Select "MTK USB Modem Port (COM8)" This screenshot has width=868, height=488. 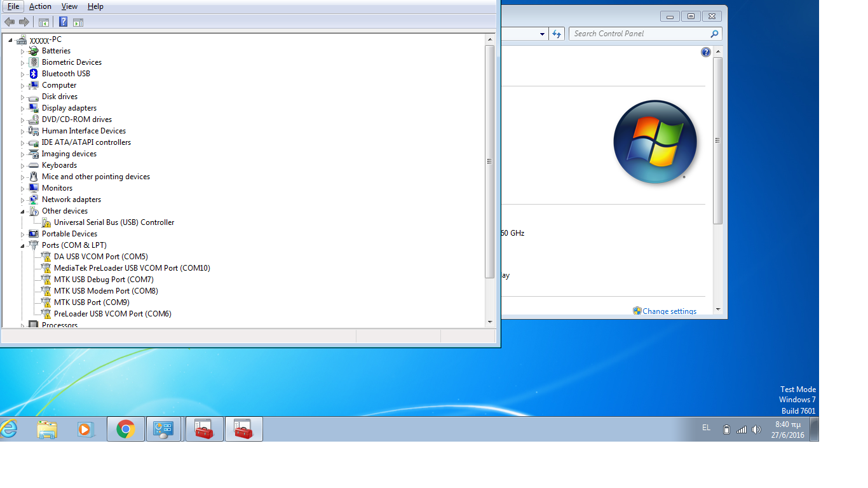click(x=106, y=291)
